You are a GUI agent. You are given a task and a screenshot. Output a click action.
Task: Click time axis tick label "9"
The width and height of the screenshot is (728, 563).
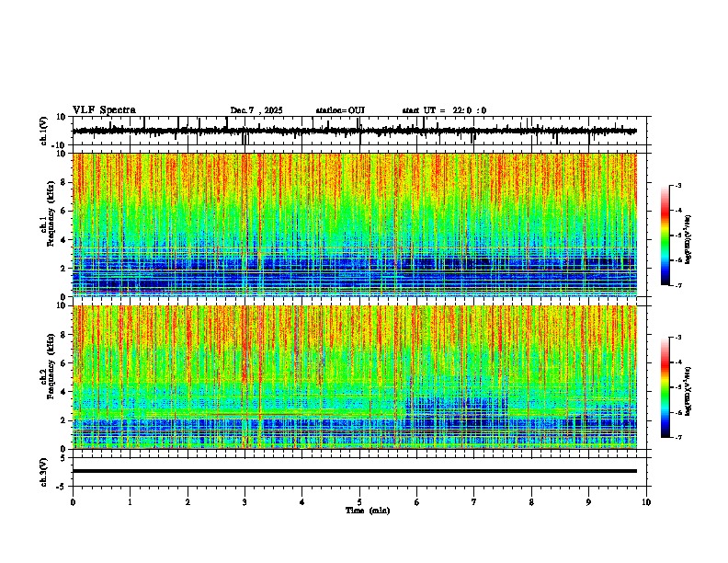(588, 502)
